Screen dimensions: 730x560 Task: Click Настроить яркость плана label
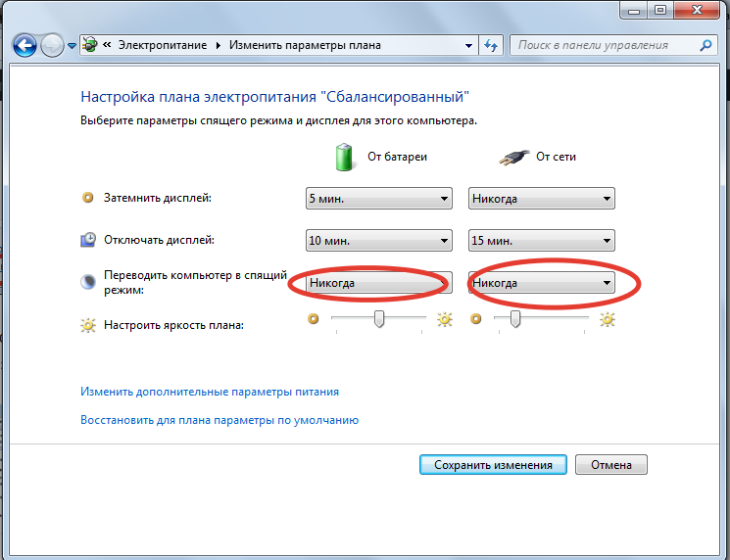[x=173, y=325]
